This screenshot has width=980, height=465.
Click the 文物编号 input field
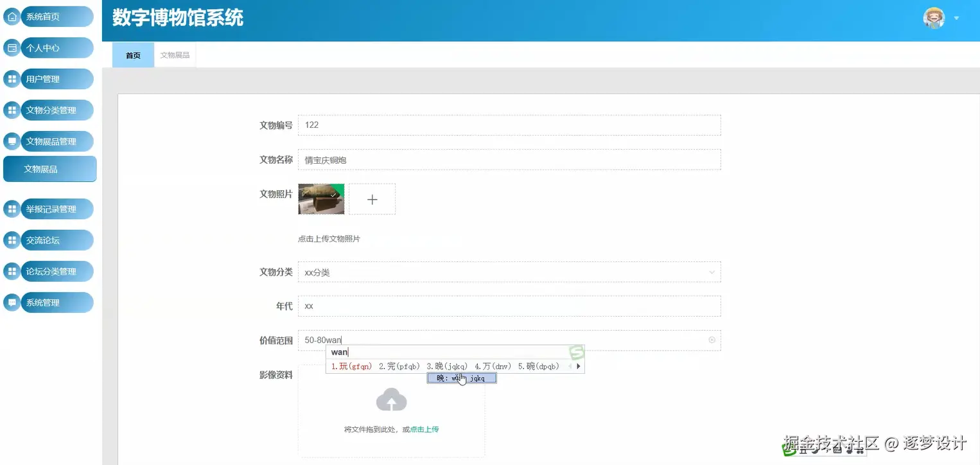click(x=509, y=125)
